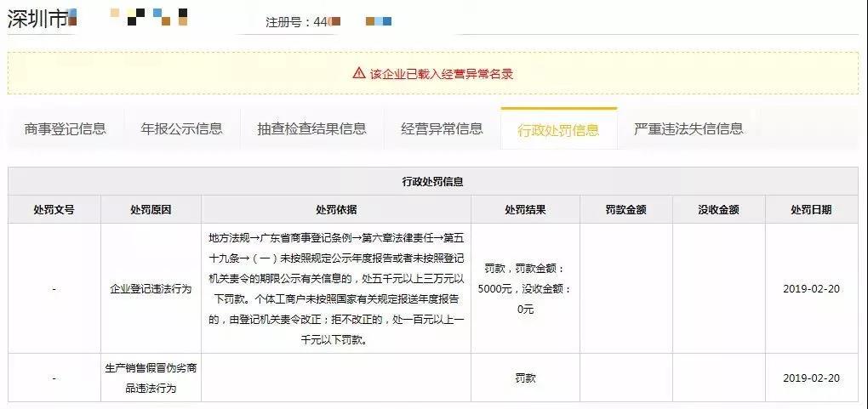This screenshot has width=868, height=409.
Task: Click the red warning triangle icon
Action: (359, 73)
